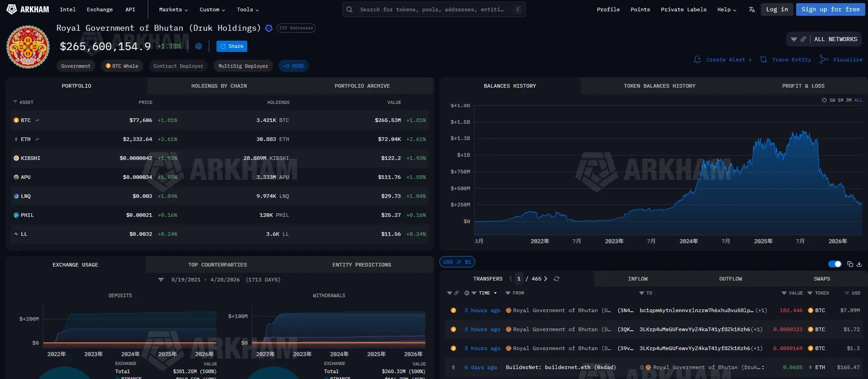Open the Swaps tab
Image resolution: width=868 pixels, height=379 pixels.
coord(821,279)
